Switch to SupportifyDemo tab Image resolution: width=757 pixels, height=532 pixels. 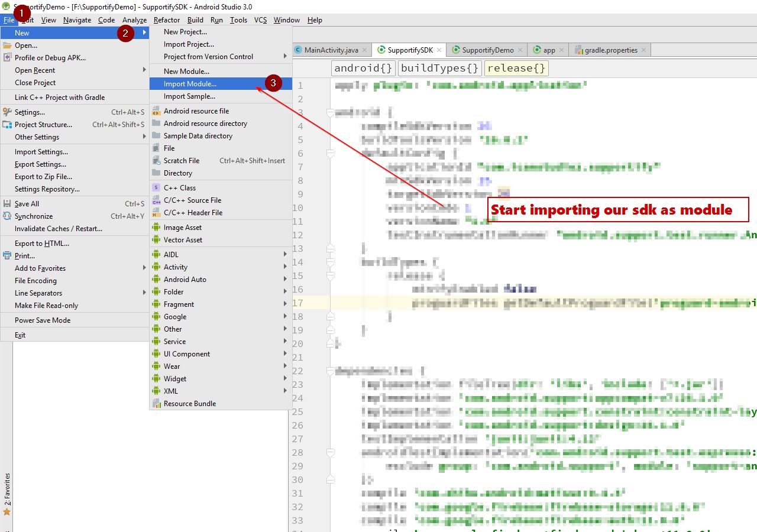488,50
